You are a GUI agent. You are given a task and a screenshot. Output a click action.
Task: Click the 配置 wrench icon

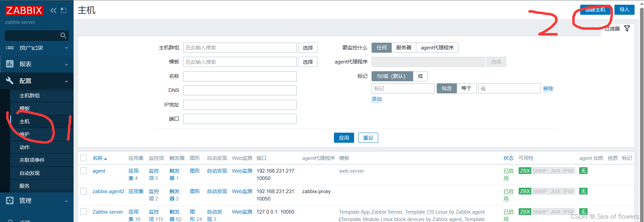(10, 81)
